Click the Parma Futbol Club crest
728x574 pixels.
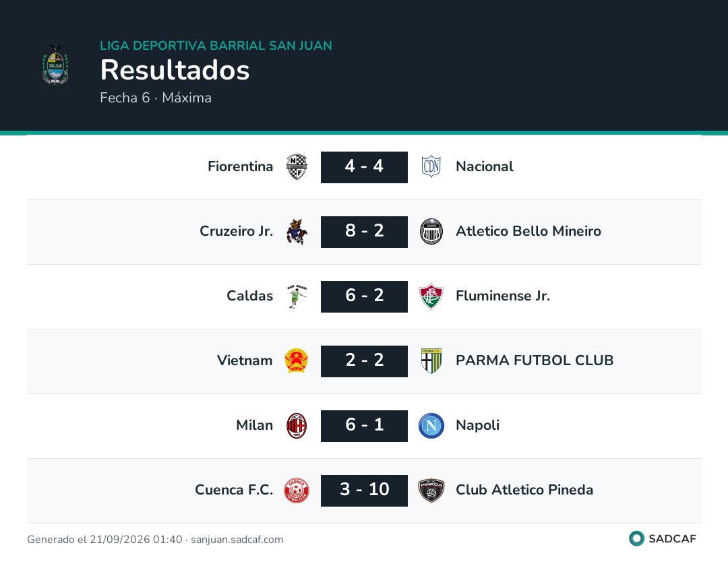point(431,361)
